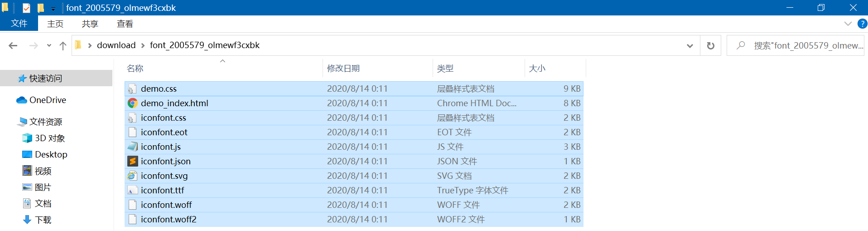Go up one folder level
Image resolution: width=868 pixels, height=231 pixels.
(63, 45)
